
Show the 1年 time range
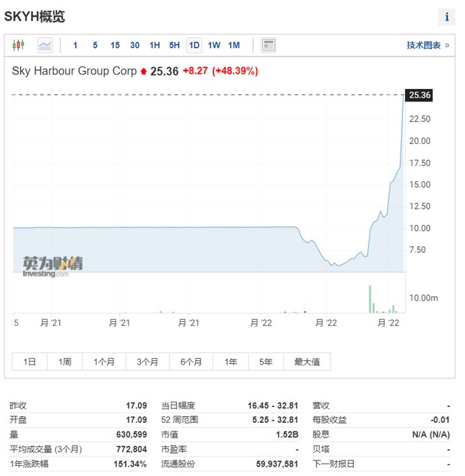point(231,362)
